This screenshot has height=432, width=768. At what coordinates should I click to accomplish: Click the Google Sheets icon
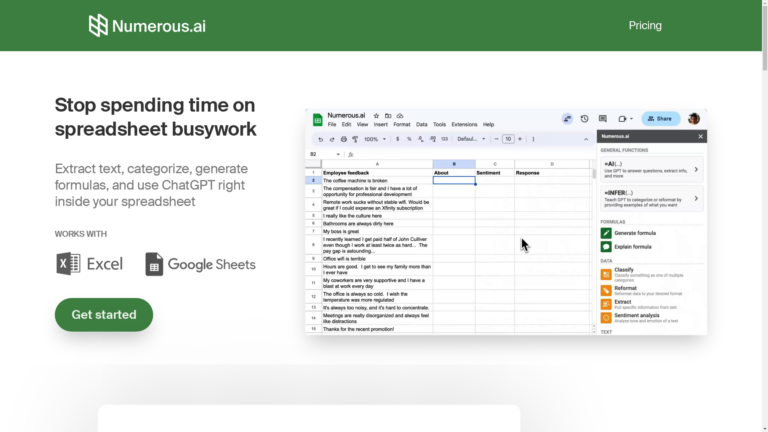click(x=154, y=264)
